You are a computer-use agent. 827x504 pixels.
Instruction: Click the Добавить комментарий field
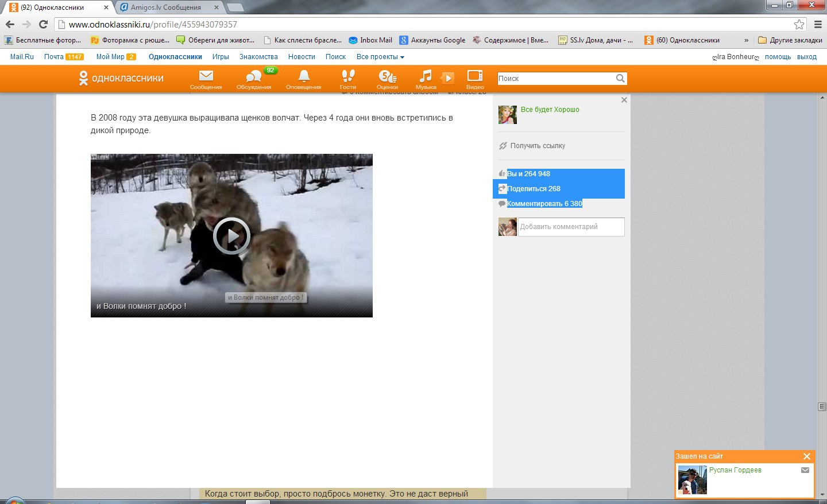pyautogui.click(x=571, y=227)
